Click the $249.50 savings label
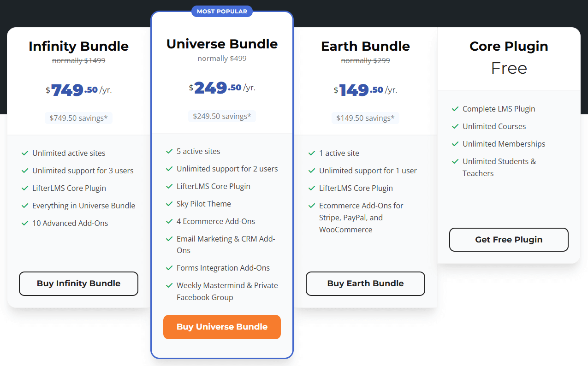The width and height of the screenshot is (588, 366). [222, 116]
